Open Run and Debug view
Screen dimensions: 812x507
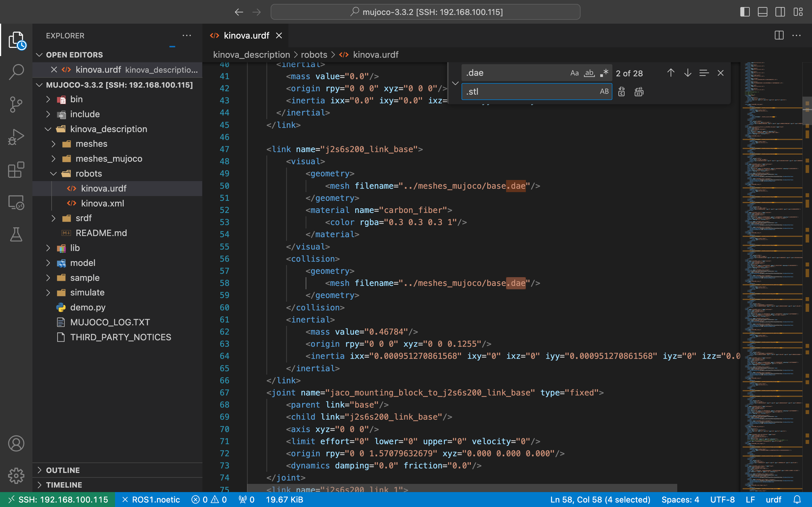click(x=16, y=137)
